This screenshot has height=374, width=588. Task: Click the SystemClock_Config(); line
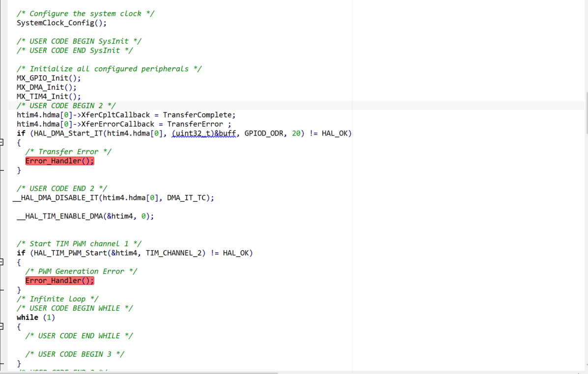pyautogui.click(x=61, y=23)
